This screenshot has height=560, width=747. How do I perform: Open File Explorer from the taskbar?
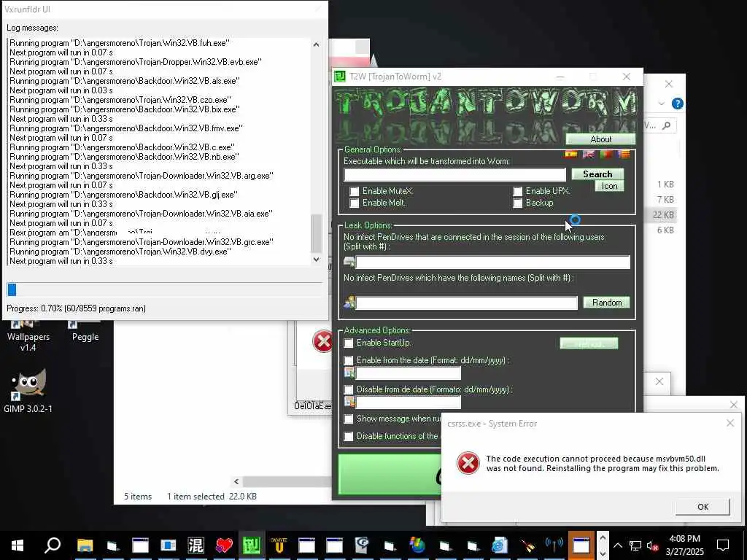click(x=85, y=545)
